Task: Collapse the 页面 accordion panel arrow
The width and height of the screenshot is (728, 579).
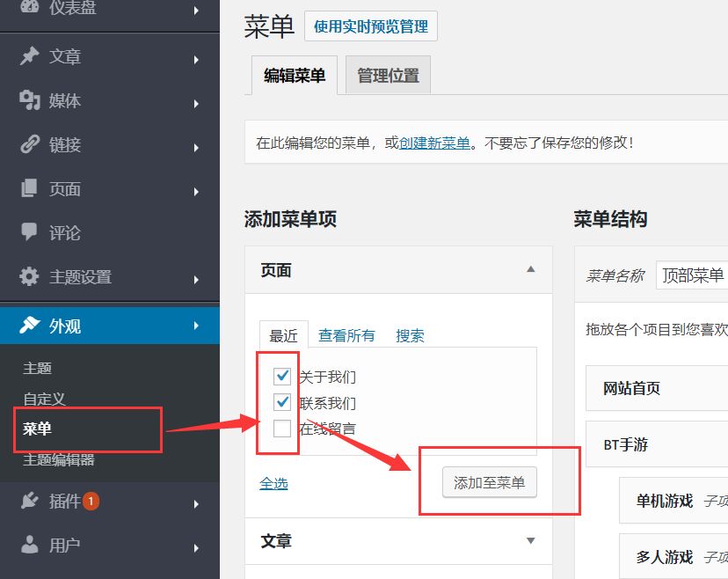Action: click(531, 269)
